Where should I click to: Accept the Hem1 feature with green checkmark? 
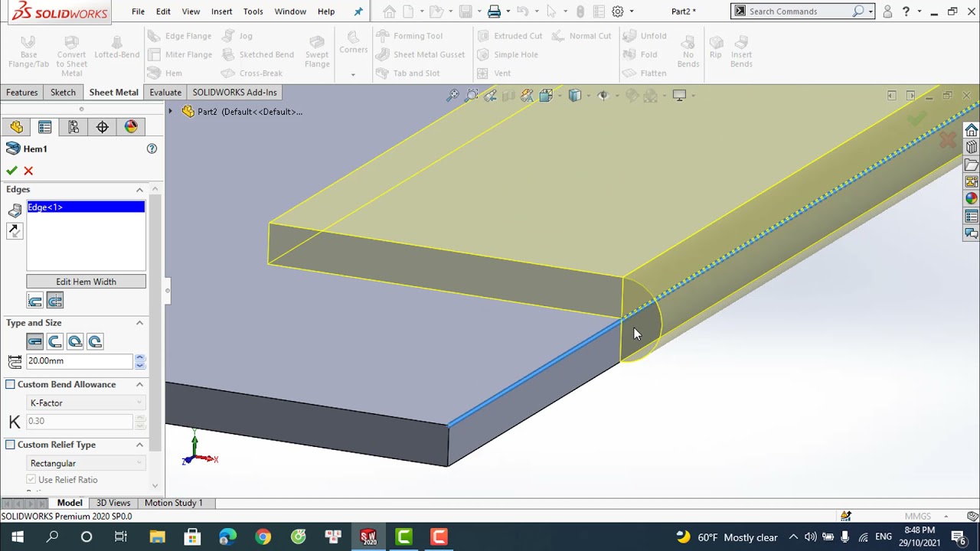tap(11, 171)
